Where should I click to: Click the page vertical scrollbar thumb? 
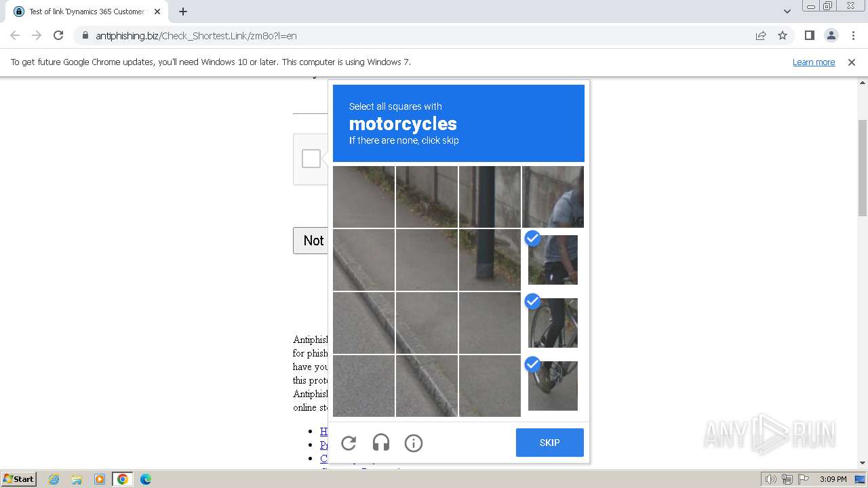863,168
